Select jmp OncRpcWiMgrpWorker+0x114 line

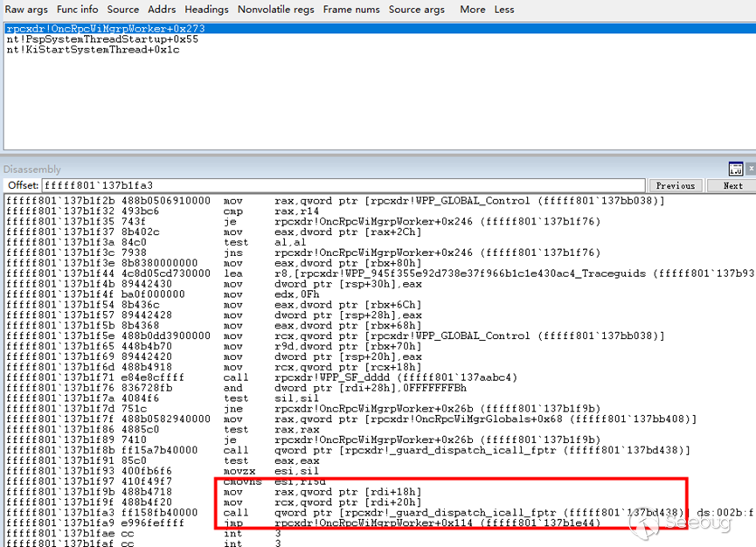303,523
